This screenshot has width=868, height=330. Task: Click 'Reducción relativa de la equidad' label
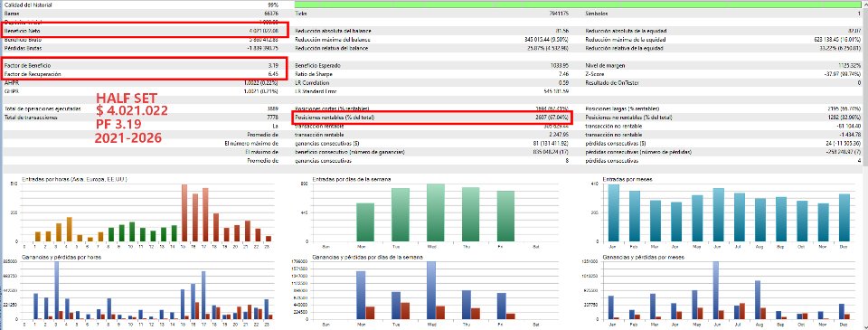[x=625, y=49]
